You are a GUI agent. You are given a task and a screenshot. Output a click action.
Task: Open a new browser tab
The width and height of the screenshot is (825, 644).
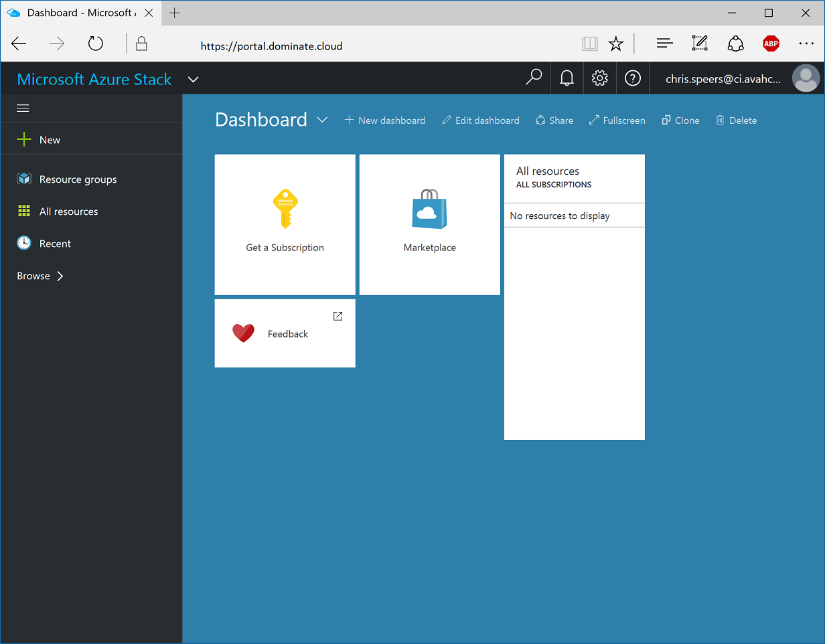[x=175, y=13]
